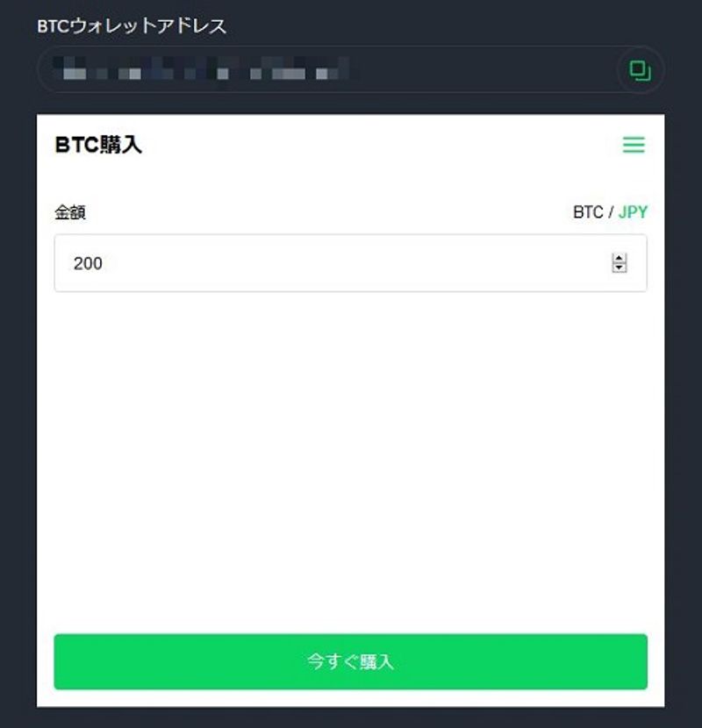Screen dimensions: 702x728
Task: Decrease amount with the down arrow
Action: coord(619,268)
